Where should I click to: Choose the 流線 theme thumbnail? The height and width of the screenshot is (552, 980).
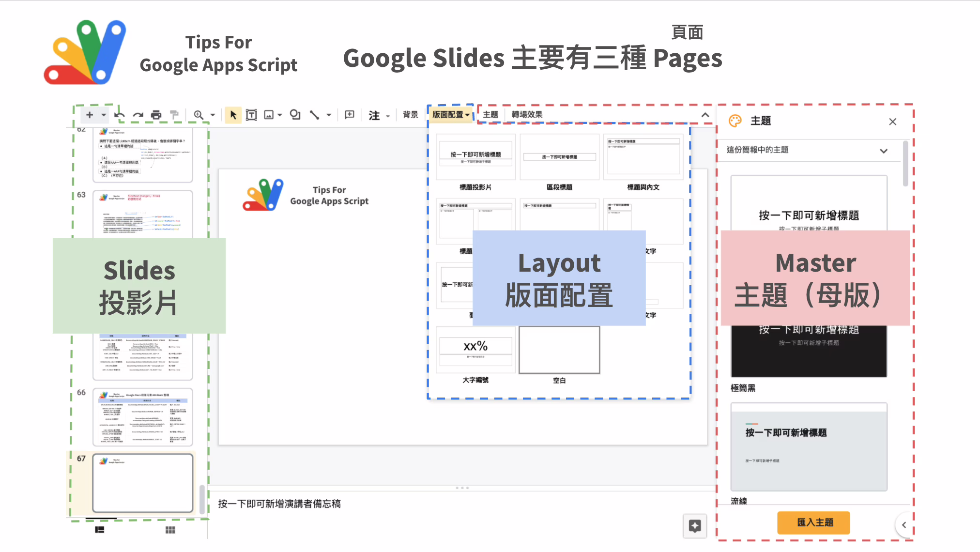(809, 447)
